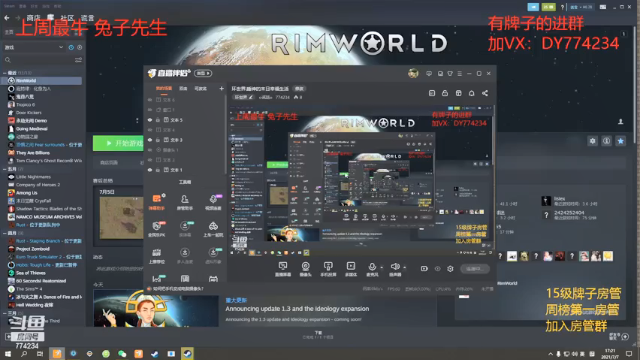The image size is (640, 360).
Task: Open Steam library filter options icon
Action: [78, 60]
